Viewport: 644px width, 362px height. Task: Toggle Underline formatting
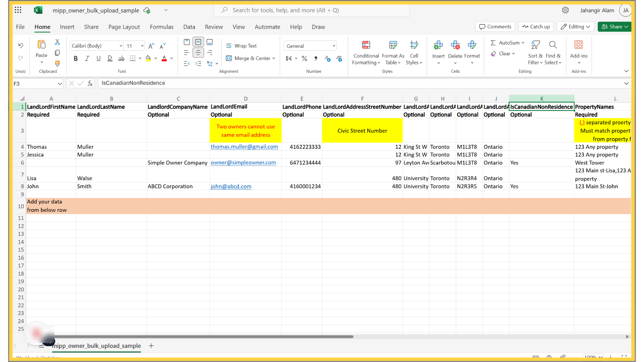point(99,58)
